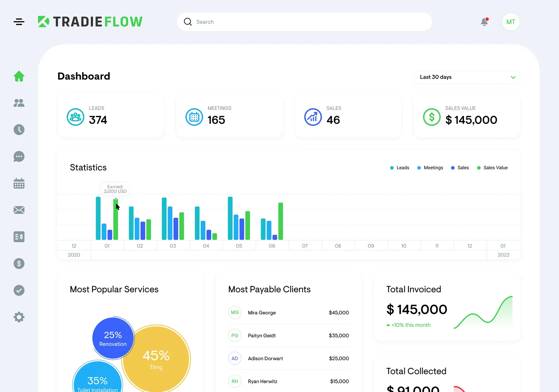Click the dropdown chevron for date range
The height and width of the screenshot is (392, 559).
pos(513,77)
